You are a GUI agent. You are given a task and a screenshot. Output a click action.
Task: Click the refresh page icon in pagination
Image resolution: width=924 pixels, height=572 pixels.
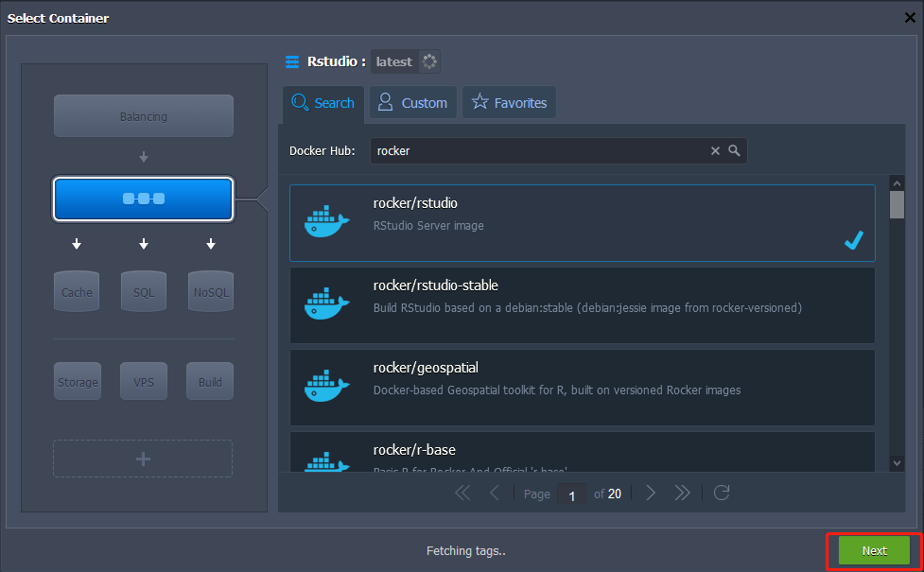(722, 493)
